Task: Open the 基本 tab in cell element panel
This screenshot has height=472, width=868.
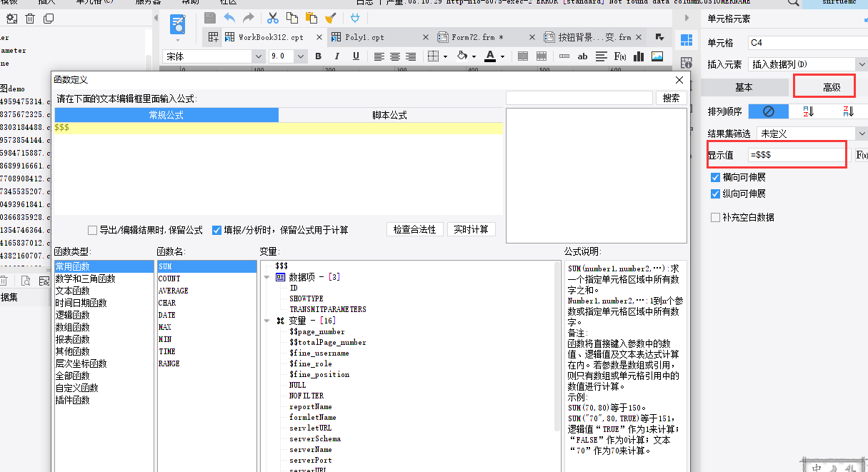Action: pos(744,87)
